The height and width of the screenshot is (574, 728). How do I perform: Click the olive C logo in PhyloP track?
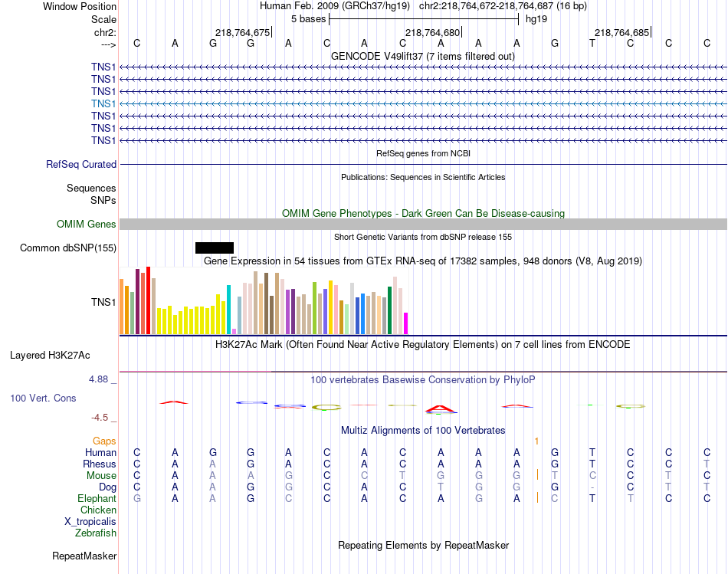[x=326, y=407]
